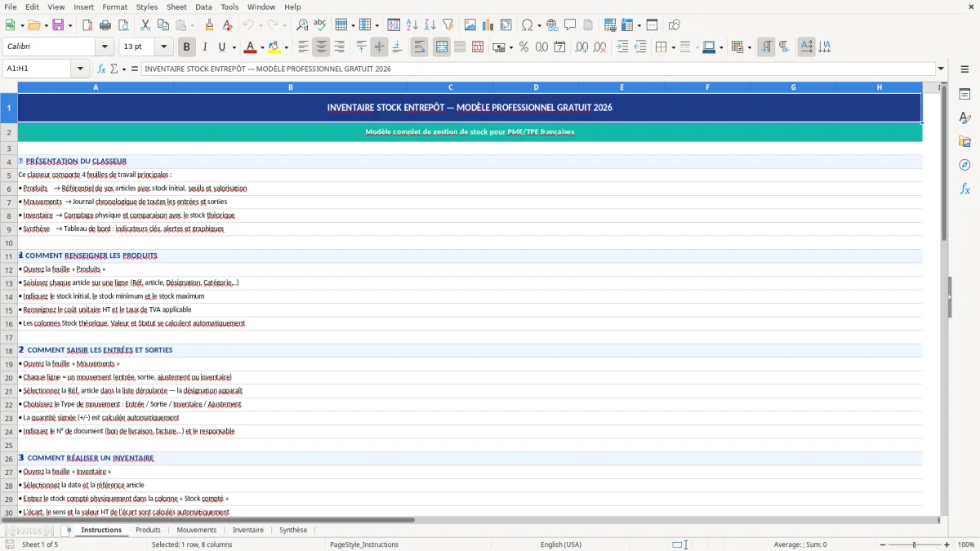
Task: Toggle Center Vertically alignment
Action: coord(379,47)
